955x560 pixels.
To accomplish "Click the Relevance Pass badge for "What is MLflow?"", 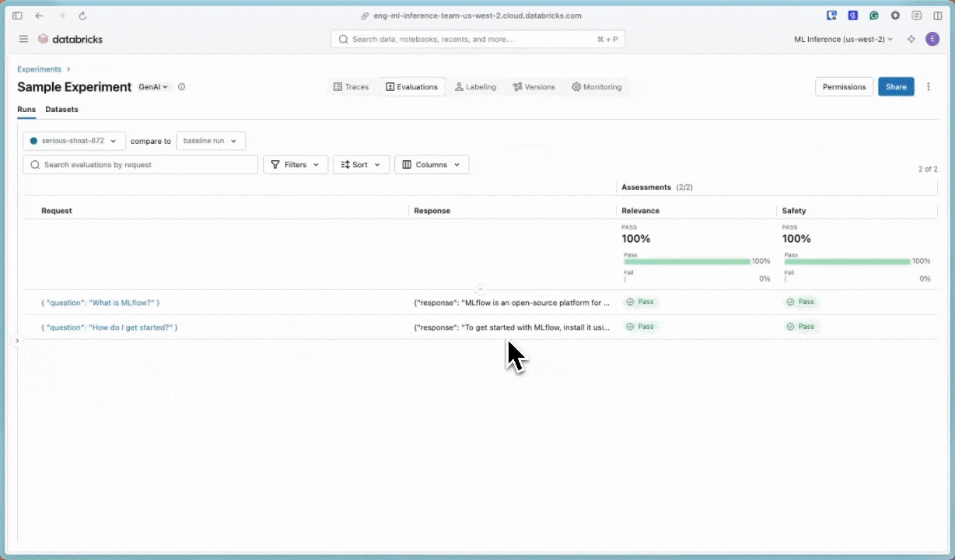I will [640, 302].
